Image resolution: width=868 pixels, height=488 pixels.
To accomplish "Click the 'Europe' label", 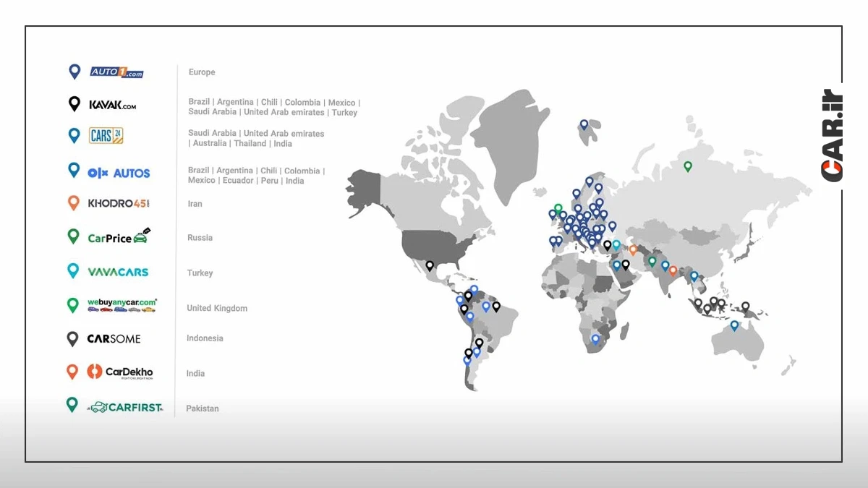I will point(202,72).
